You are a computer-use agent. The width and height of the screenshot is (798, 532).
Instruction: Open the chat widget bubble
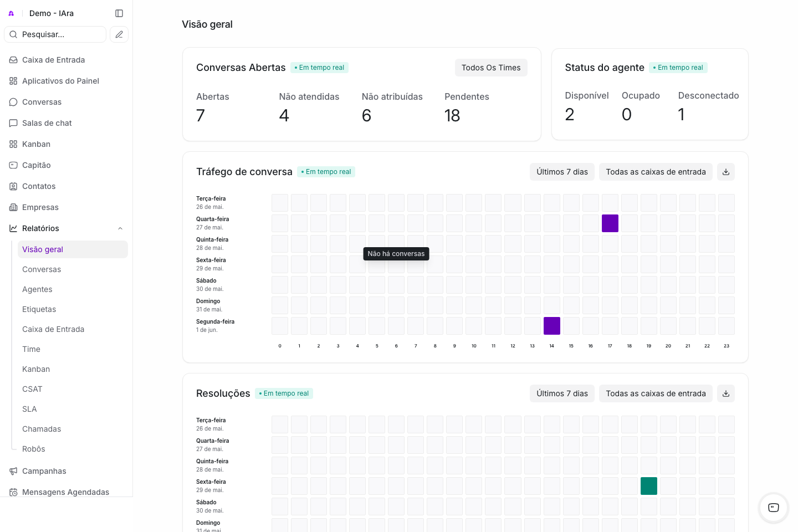pos(774,508)
